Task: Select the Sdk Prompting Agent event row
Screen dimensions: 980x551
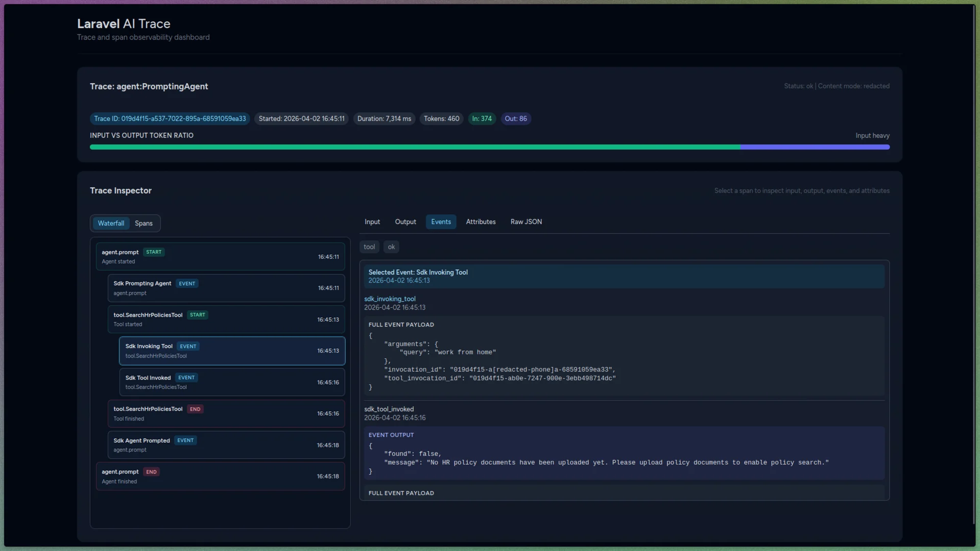Action: [x=226, y=288]
